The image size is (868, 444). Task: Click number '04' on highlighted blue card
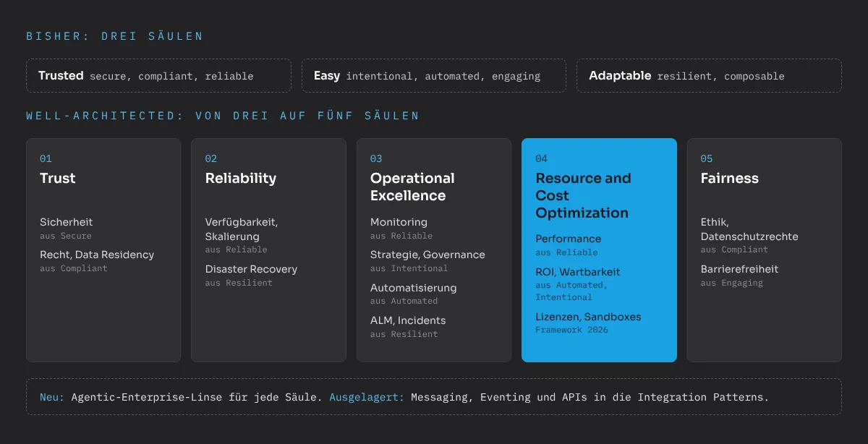tap(542, 158)
